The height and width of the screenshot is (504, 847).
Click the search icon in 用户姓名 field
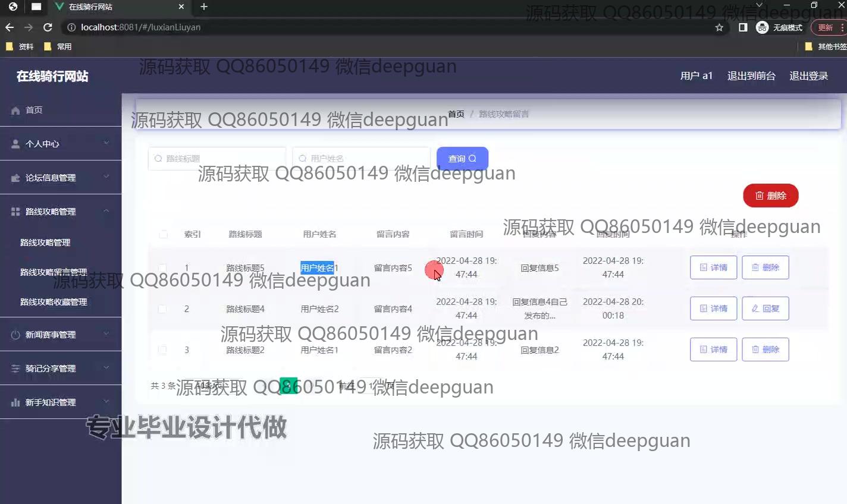[x=303, y=159]
